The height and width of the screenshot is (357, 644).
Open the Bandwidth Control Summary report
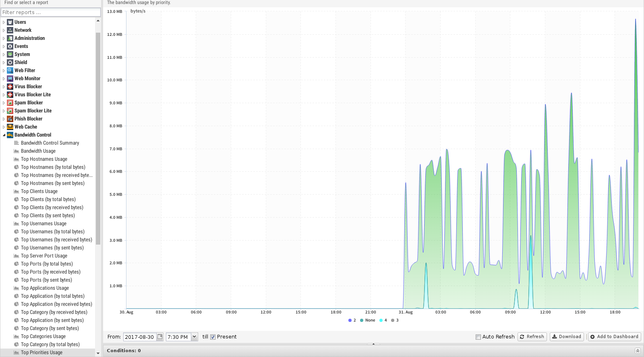(x=50, y=143)
